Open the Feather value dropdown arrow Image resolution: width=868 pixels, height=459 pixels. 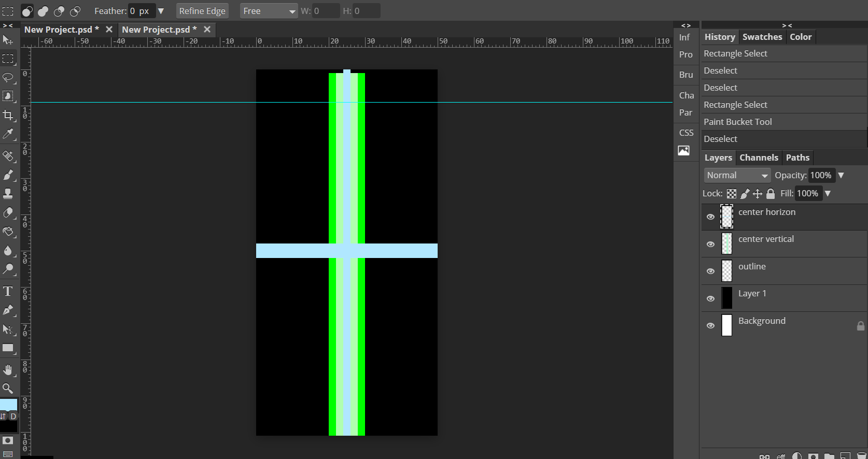tap(161, 11)
